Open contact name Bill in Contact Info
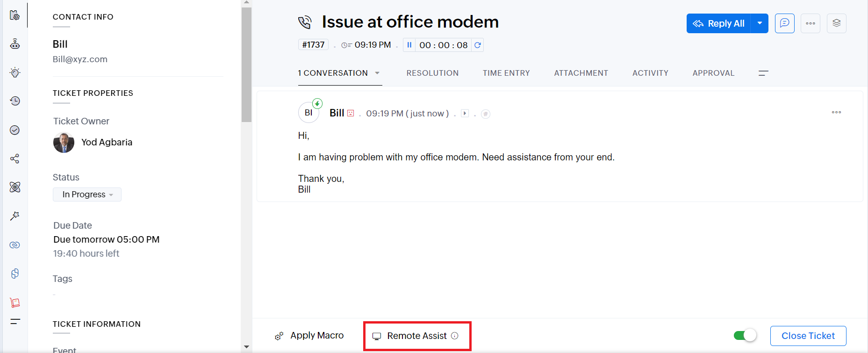 [60, 44]
